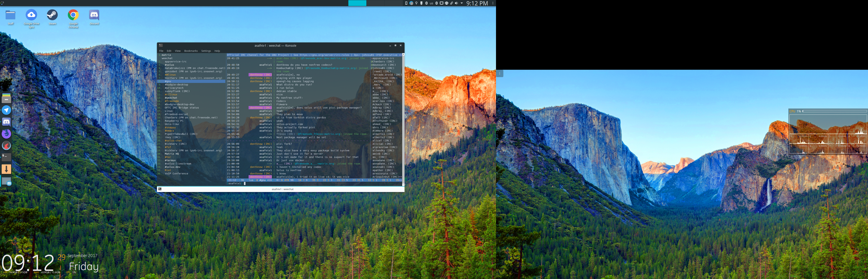Select #budgie-desktop buffer

pyautogui.click(x=176, y=85)
